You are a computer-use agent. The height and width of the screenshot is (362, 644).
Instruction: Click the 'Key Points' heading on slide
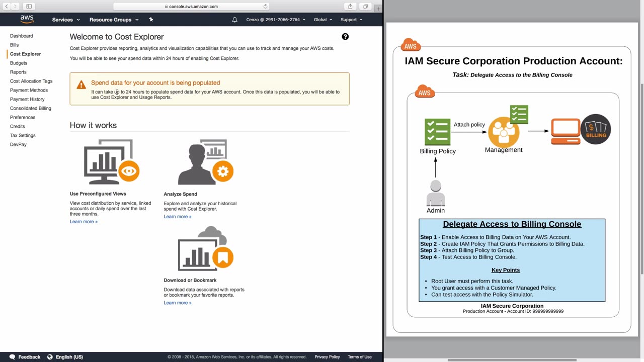(x=506, y=270)
